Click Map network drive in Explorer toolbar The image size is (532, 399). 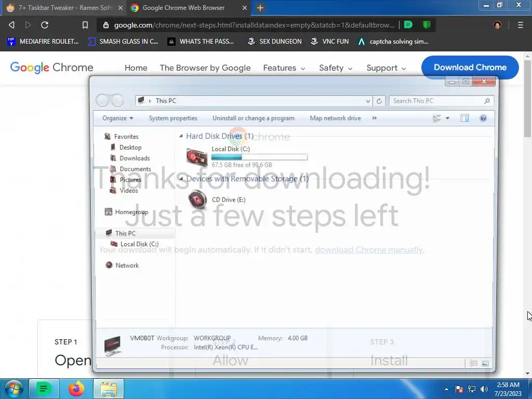point(335,118)
